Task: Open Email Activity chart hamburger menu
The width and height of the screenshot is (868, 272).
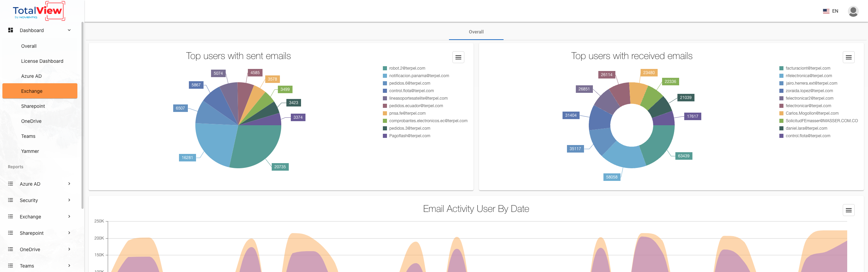Action: click(849, 210)
